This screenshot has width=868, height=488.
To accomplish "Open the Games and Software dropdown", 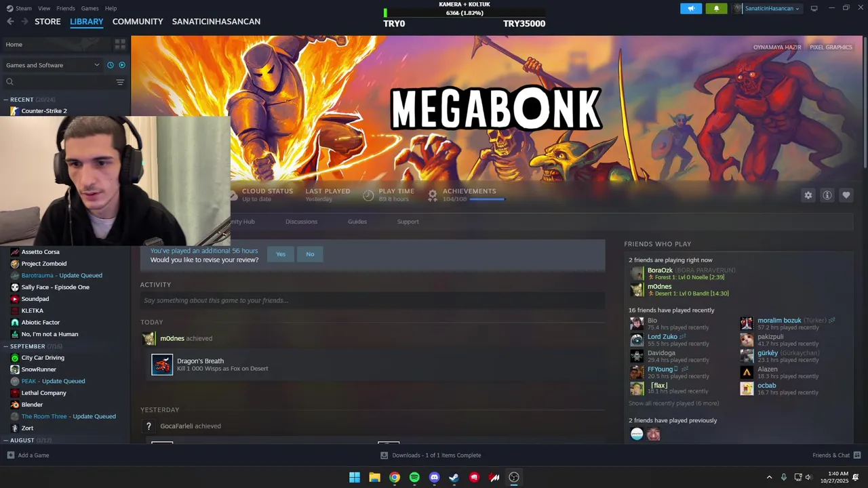I will tap(52, 65).
